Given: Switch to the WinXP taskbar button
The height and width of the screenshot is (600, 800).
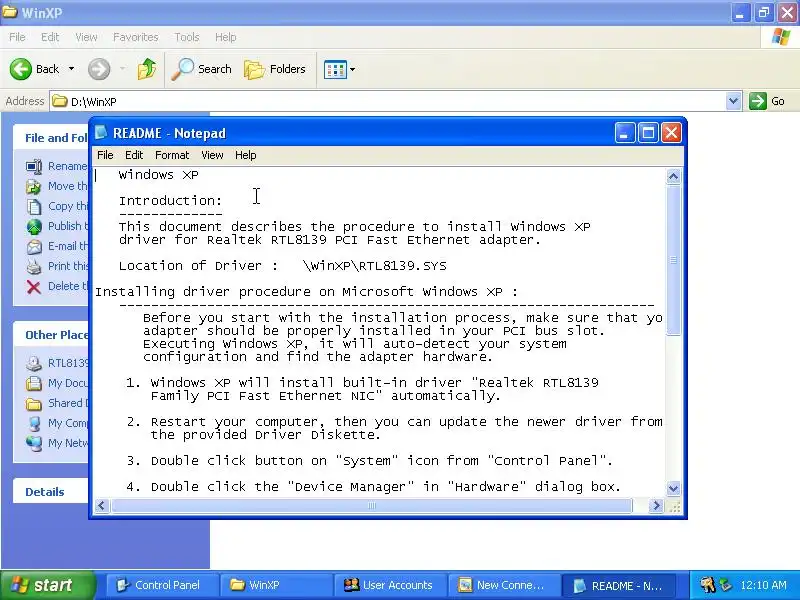Looking at the screenshot, I should tap(276, 585).
